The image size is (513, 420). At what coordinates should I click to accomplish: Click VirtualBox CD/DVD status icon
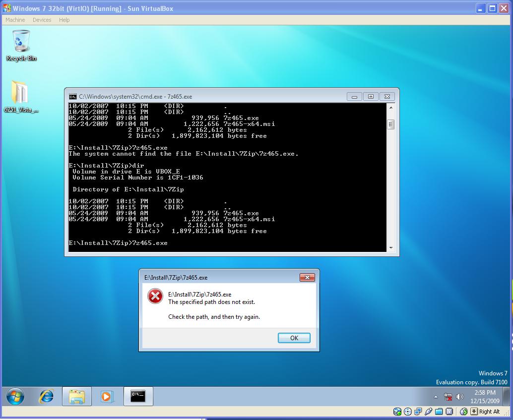point(408,412)
